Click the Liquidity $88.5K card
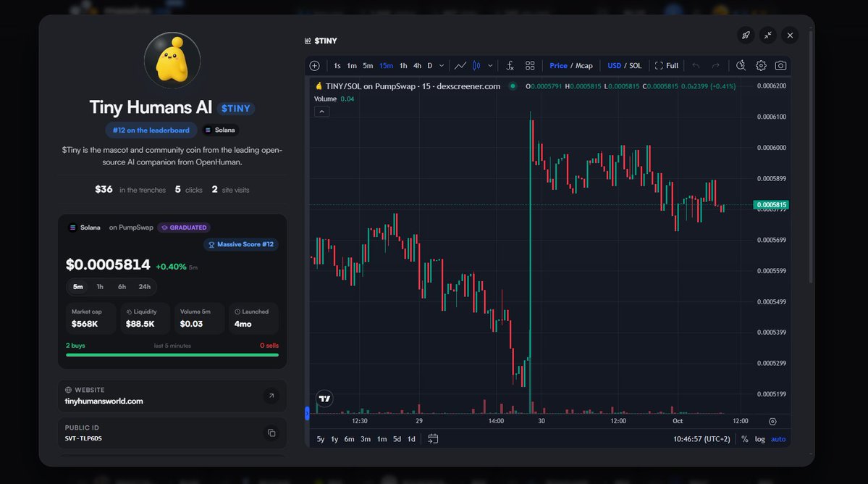 point(145,318)
